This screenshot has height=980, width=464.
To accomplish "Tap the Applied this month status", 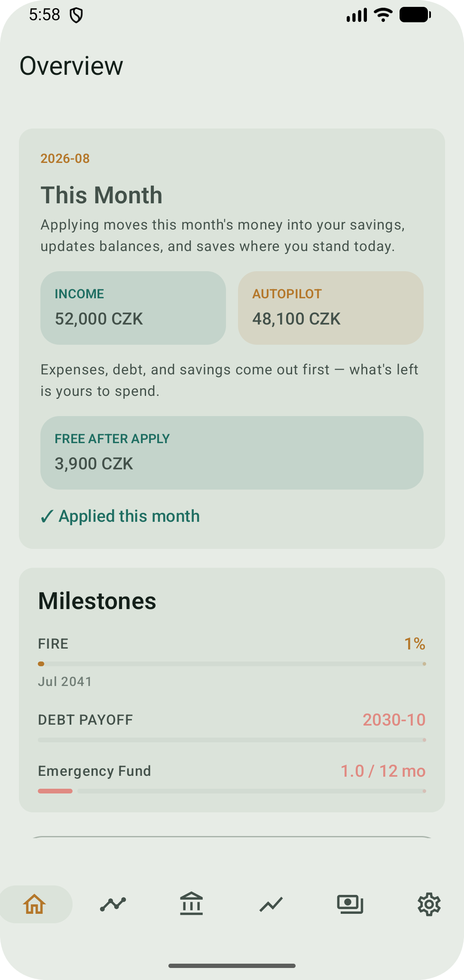I will coord(120,516).
